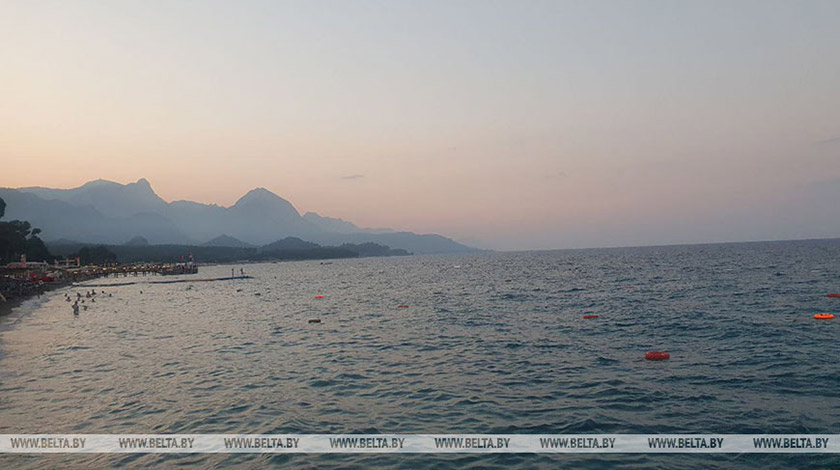Click the people standing on the pier
Image resolution: width=840 pixels, height=470 pixels.
(236, 271)
